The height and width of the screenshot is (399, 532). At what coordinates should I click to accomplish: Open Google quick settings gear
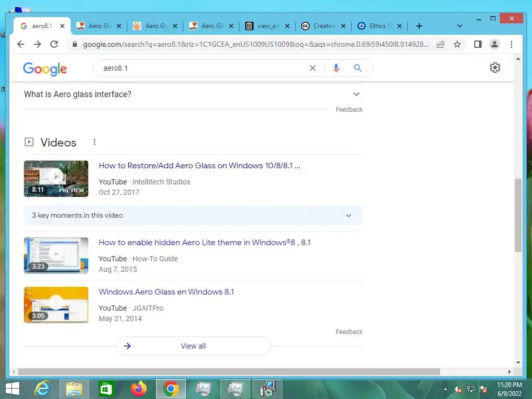(x=495, y=68)
